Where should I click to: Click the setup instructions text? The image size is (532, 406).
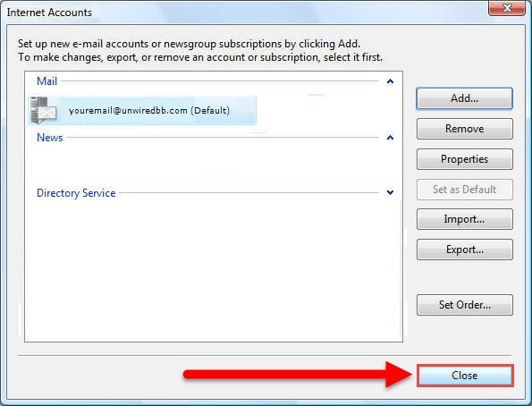pos(200,51)
